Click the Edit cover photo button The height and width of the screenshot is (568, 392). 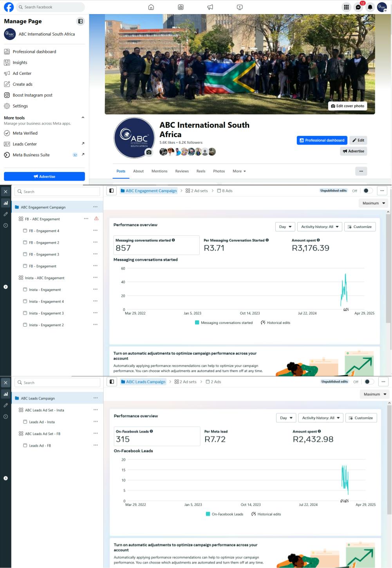tap(347, 106)
